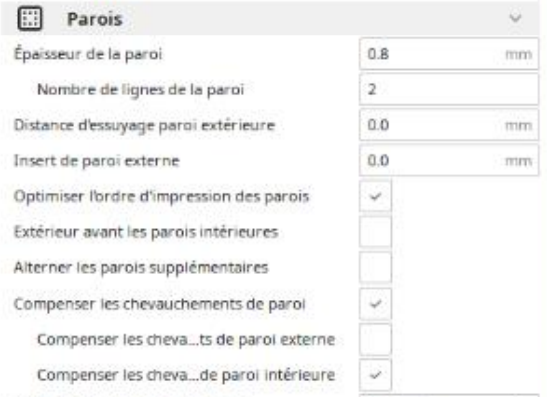Select the Nombre de lignes de la paroi label
Image resolution: width=547 pixels, height=397 pixels.
[x=141, y=90]
